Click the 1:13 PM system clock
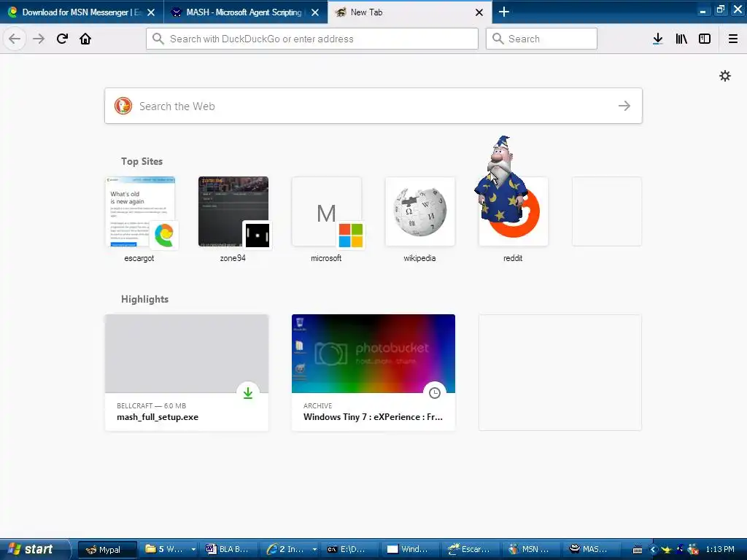The height and width of the screenshot is (560, 747). click(x=720, y=550)
